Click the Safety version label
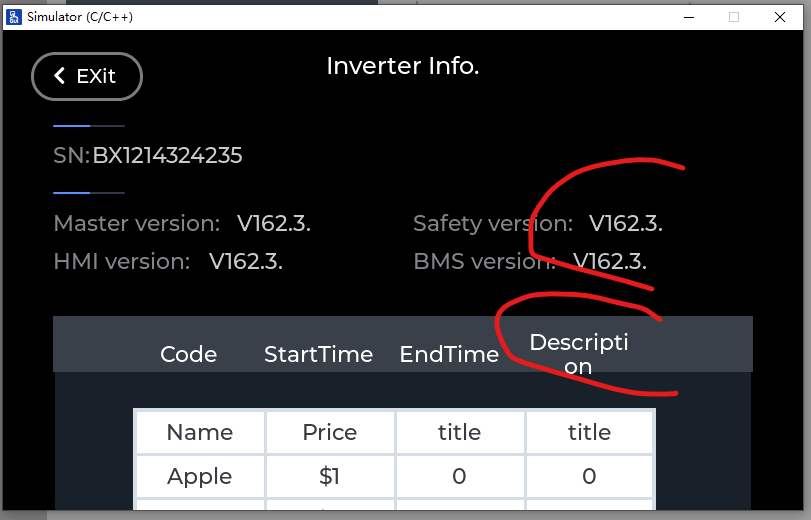Image resolution: width=811 pixels, height=520 pixels. point(493,224)
